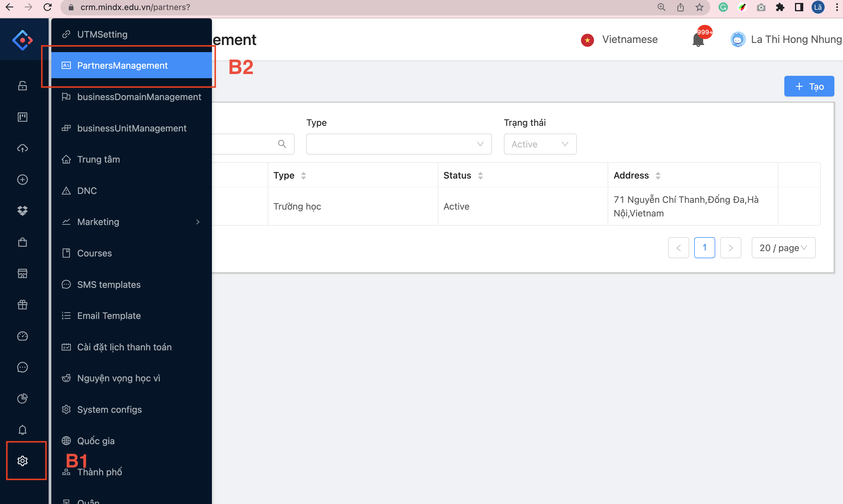Screen dimensions: 843x504
Task: Open the Trạng thái Active dropdown
Action: point(540,144)
